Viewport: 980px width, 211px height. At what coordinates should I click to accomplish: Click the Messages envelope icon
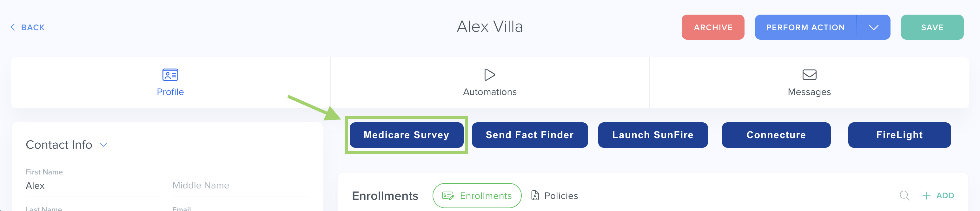(x=809, y=75)
